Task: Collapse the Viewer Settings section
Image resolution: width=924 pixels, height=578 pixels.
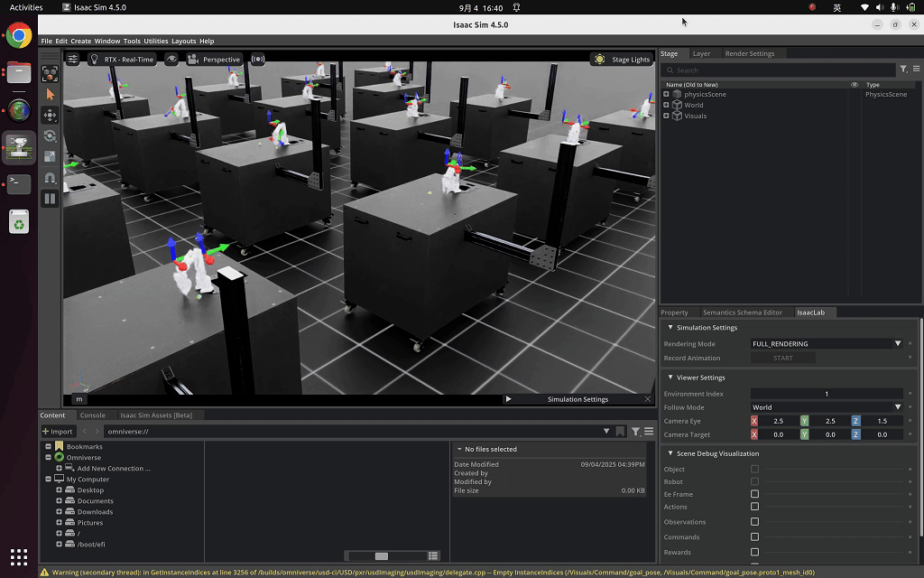Action: click(x=670, y=377)
